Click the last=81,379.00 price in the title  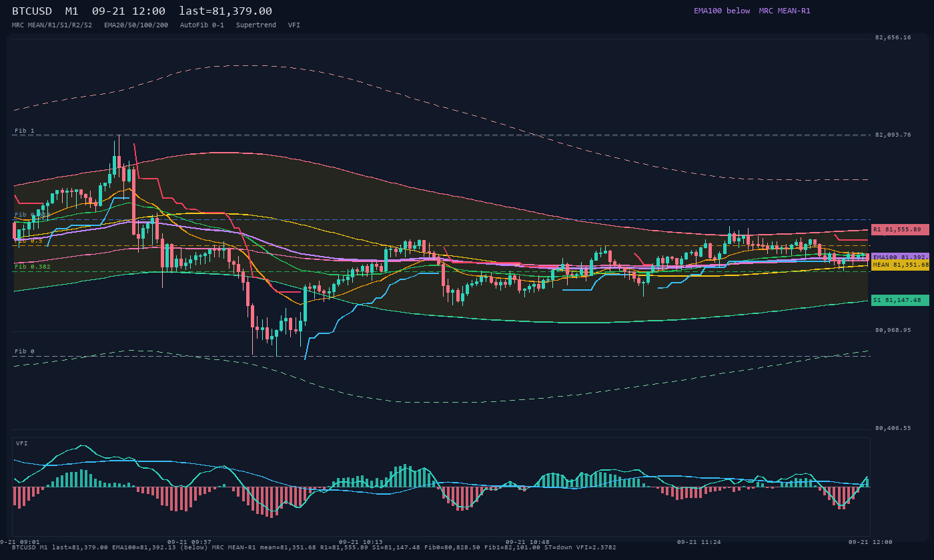point(225,11)
